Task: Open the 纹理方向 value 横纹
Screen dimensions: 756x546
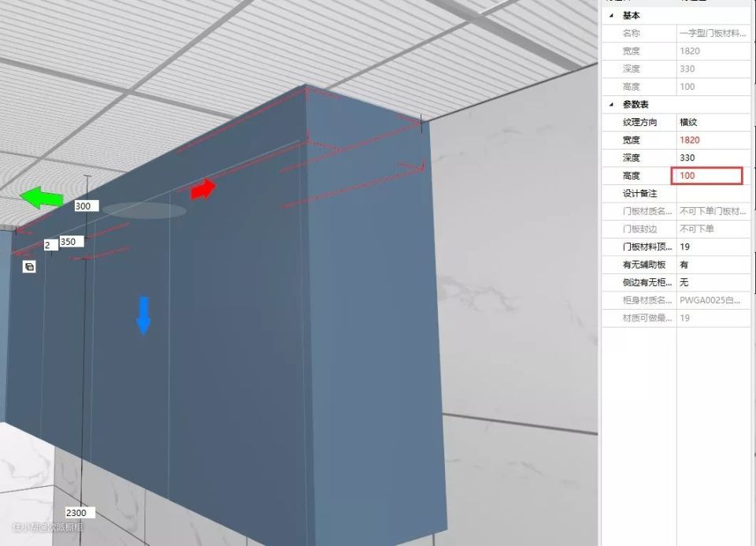Action: [x=713, y=122]
